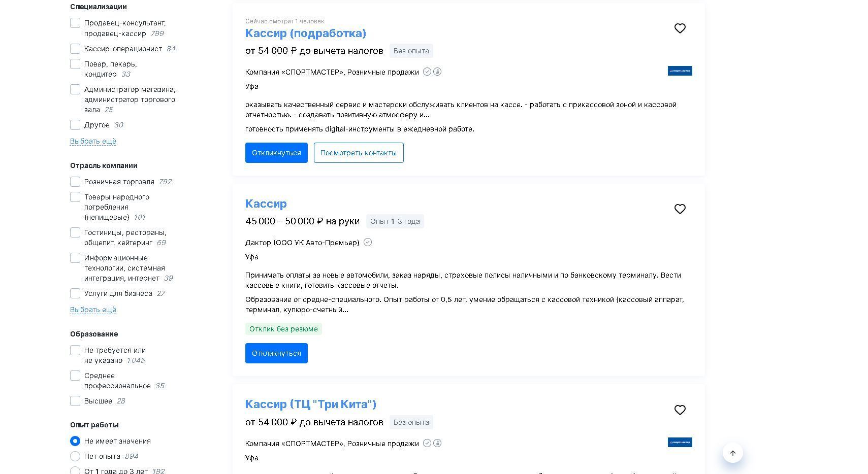Open the Дактор (ООО УК Авто-Премьер) company link
868x474 pixels.
click(302, 243)
